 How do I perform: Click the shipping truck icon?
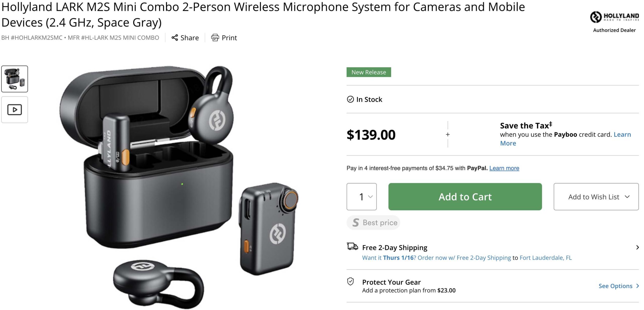click(352, 246)
